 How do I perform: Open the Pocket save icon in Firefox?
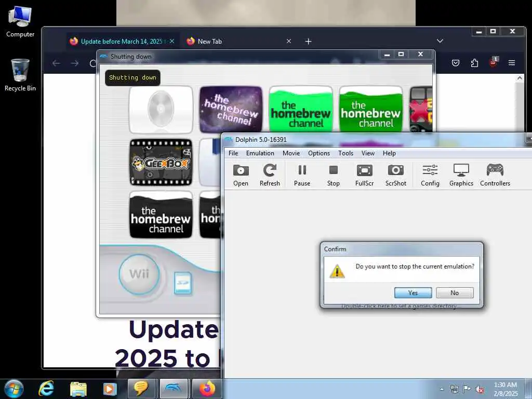coord(455,63)
